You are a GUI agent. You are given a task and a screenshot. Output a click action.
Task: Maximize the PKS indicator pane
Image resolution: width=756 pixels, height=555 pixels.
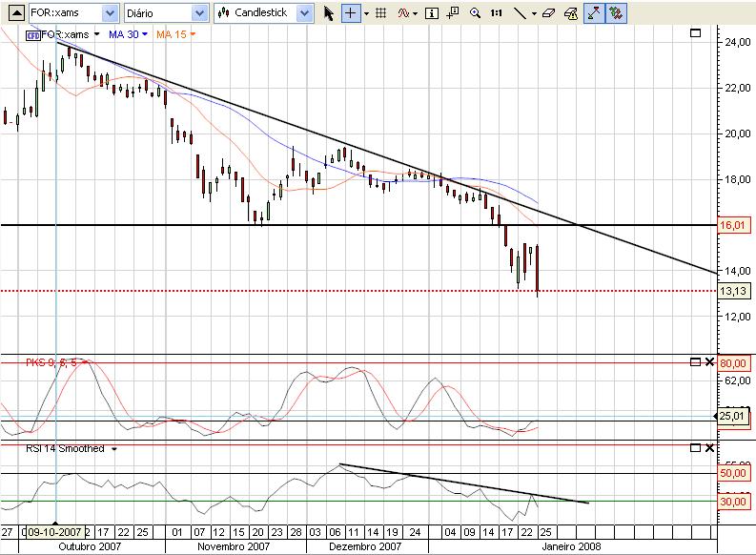[x=695, y=361]
